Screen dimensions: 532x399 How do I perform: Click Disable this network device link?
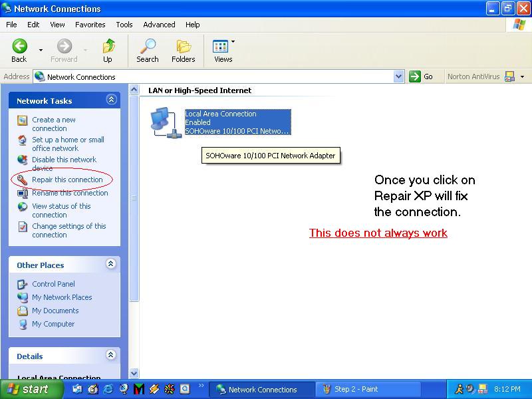[x=64, y=164]
